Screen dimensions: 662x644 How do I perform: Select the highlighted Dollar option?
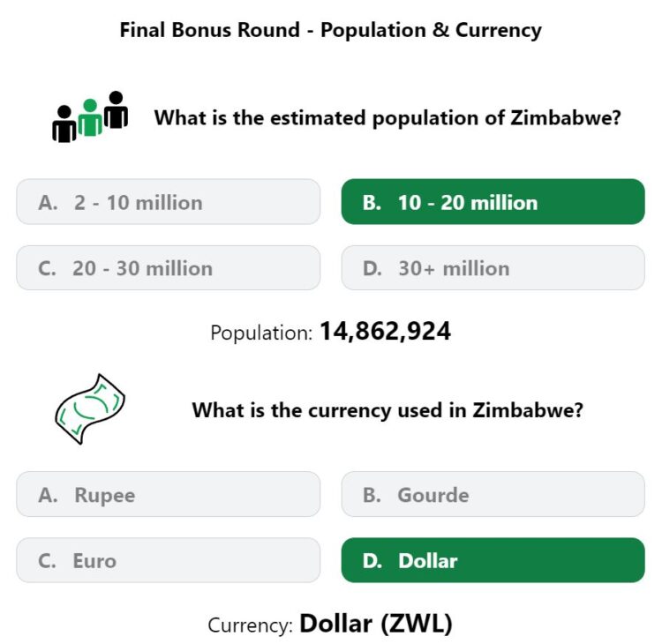pyautogui.click(x=493, y=560)
